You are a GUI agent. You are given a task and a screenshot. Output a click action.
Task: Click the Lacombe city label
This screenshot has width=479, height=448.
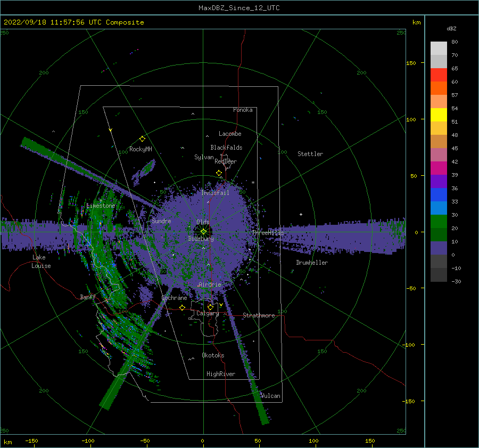[230, 134]
